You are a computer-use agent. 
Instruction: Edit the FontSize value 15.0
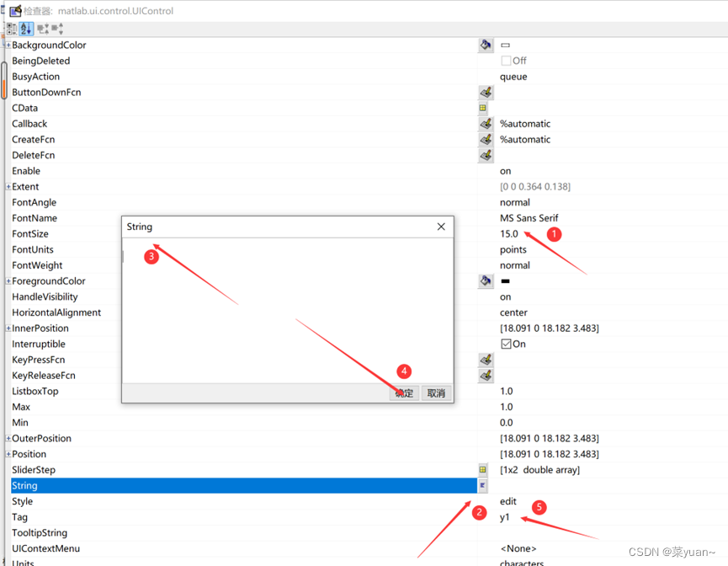click(509, 234)
